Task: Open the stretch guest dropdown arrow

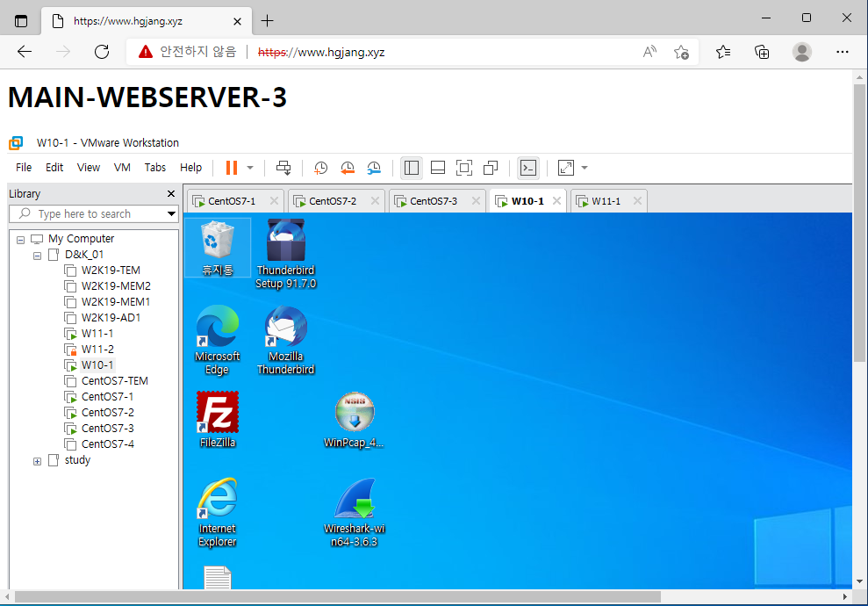Action: [585, 168]
